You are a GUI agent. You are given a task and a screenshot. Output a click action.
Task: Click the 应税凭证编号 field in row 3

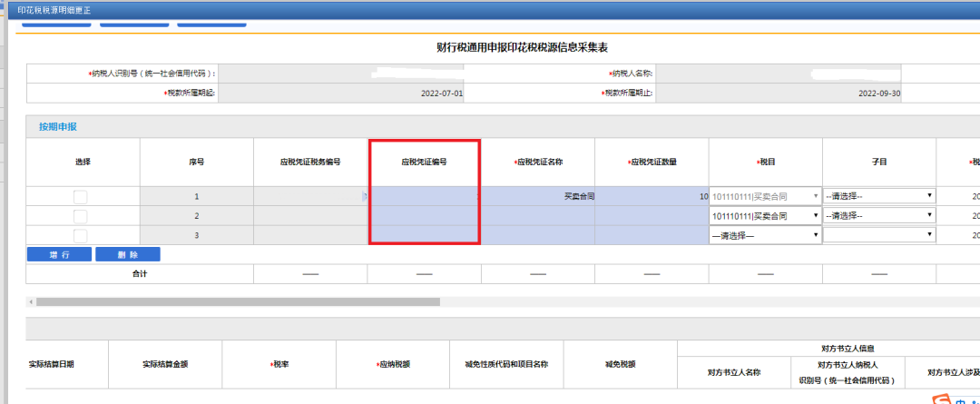pyautogui.click(x=425, y=235)
